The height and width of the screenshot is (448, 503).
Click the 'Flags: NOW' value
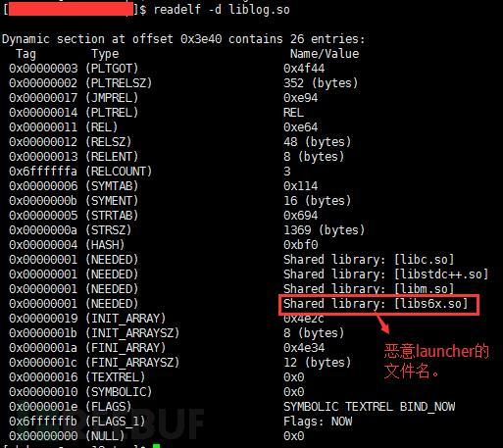[318, 422]
